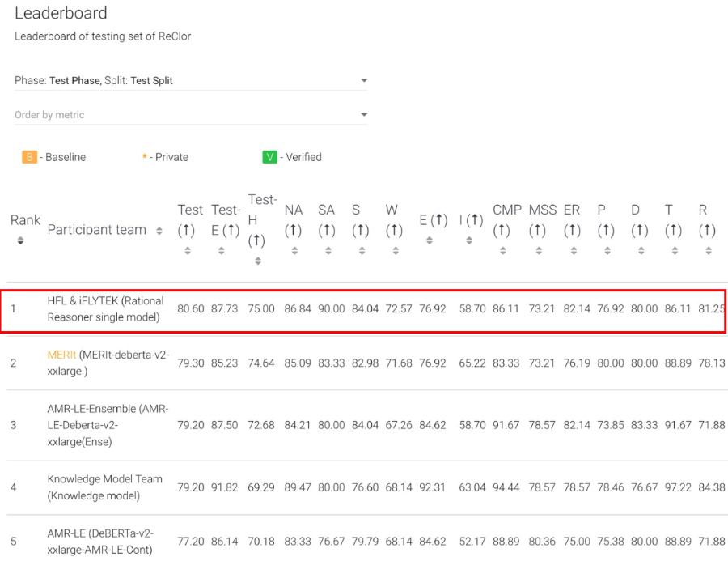The width and height of the screenshot is (728, 561).
Task: Click the green Verified badge
Action: coord(269,157)
